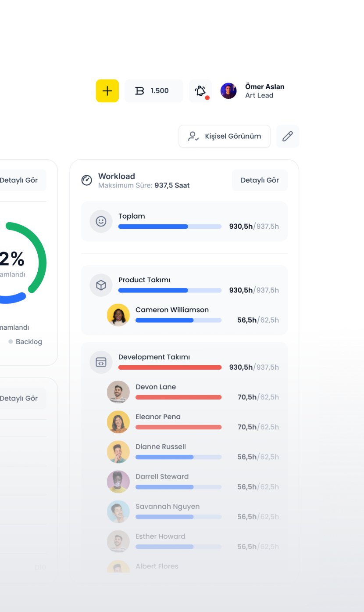This screenshot has height=612, width=364.
Task: Click the pencil edit icon
Action: [288, 136]
